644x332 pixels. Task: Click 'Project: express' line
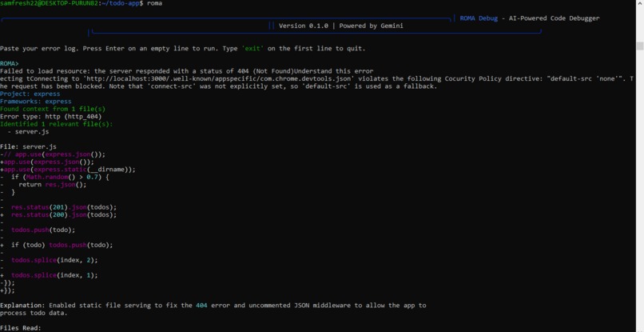tap(30, 94)
